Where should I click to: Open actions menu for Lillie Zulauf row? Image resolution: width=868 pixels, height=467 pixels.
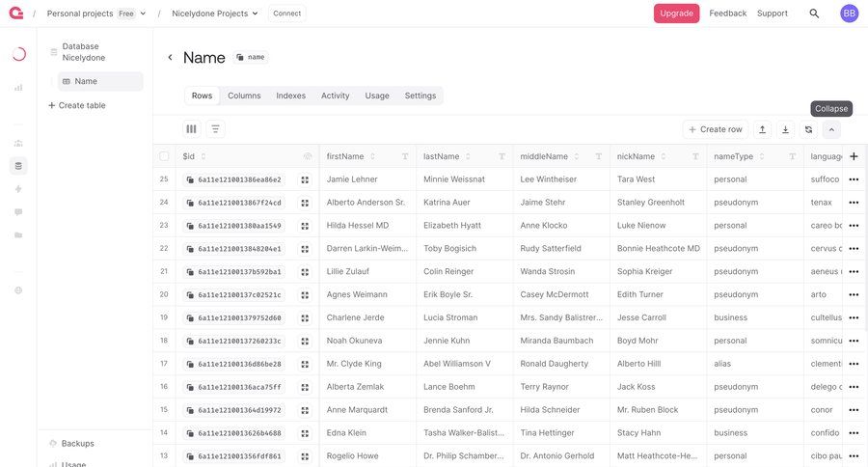click(854, 271)
